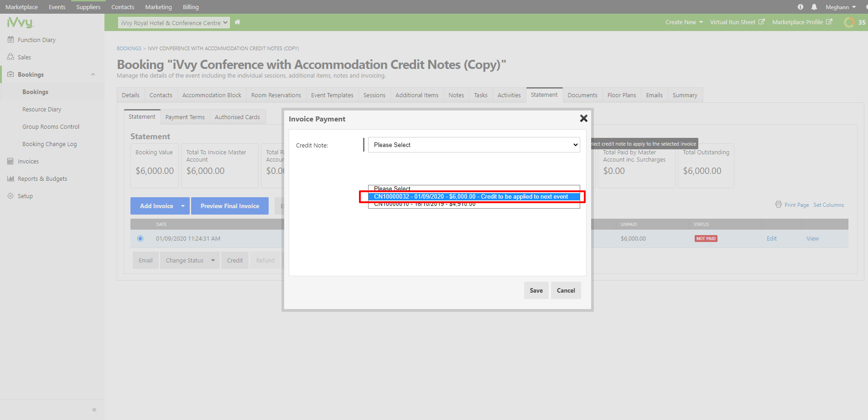Collapse the Bookings sidebar section
Screen dimensions: 868x420
tap(93, 74)
